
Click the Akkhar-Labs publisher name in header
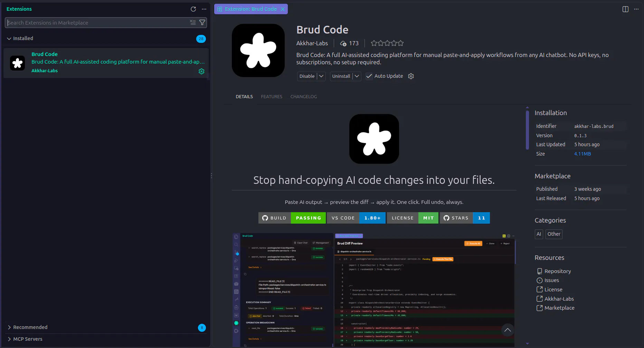tap(312, 43)
